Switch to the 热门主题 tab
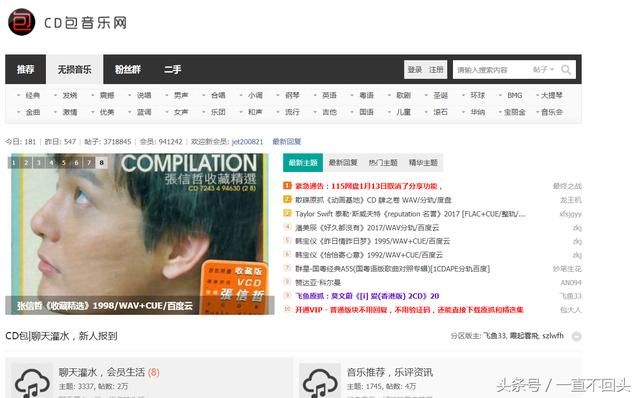640x398 pixels. pos(383,162)
